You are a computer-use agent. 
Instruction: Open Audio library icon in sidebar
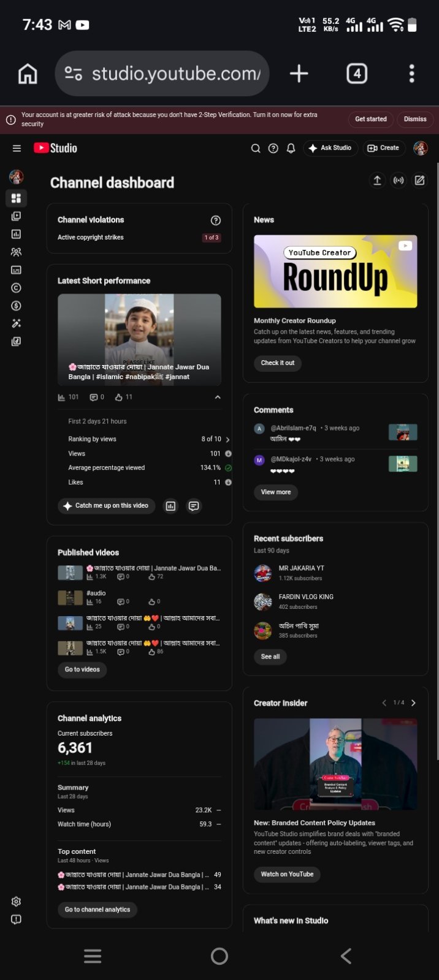(17, 342)
